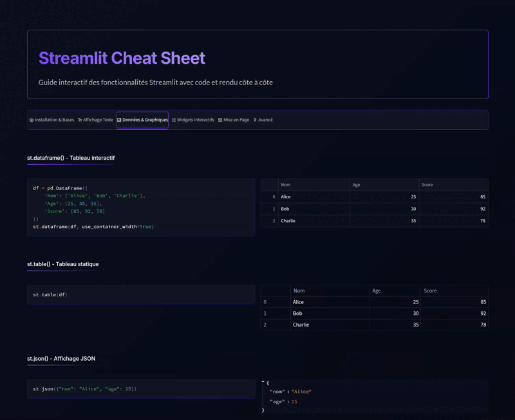This screenshot has height=420, width=515.
Task: Click the widget icon next to Widgets Interactifs
Action: tap(174, 120)
